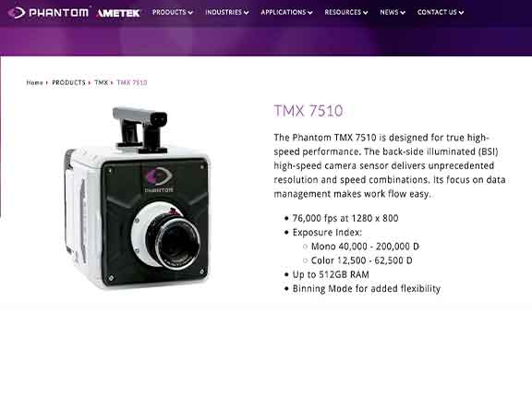
Task: Click the chevron next to CONTACT US
Action: coord(461,13)
